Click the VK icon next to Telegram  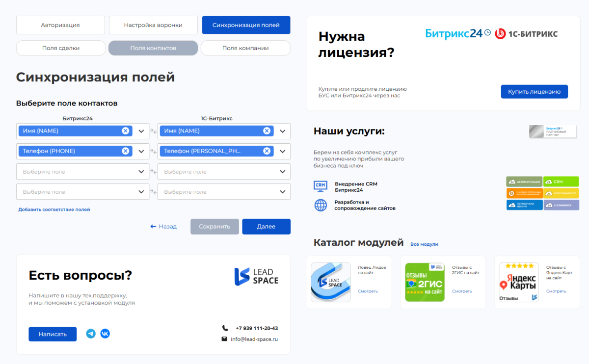pos(105,334)
